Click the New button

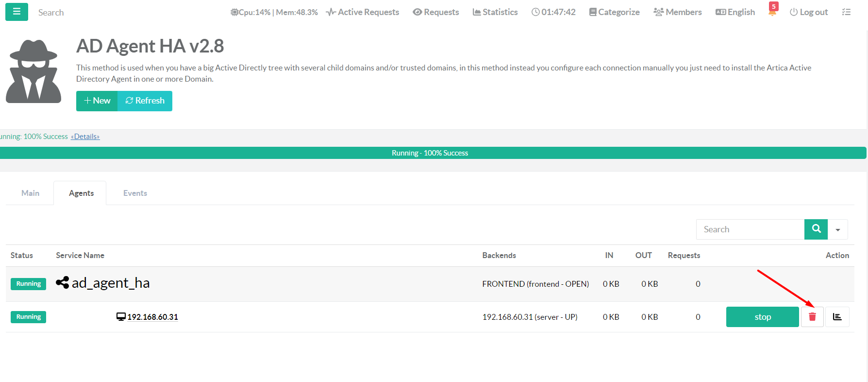[x=97, y=101]
